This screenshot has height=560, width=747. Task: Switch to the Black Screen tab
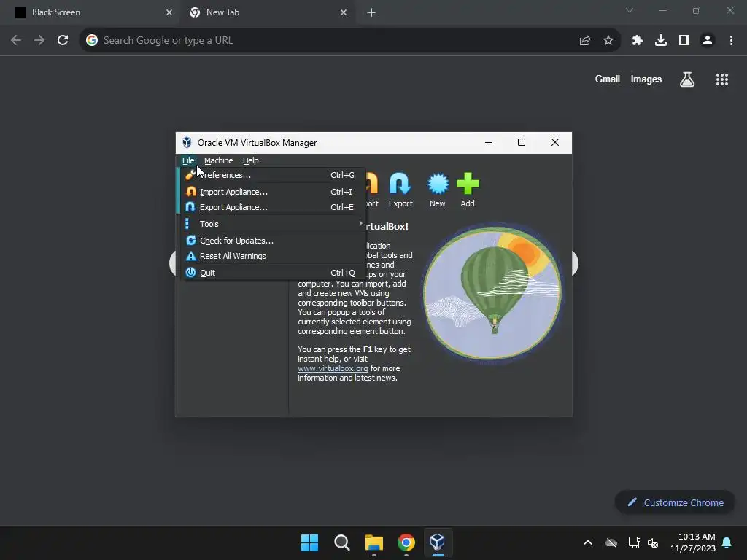coord(90,12)
